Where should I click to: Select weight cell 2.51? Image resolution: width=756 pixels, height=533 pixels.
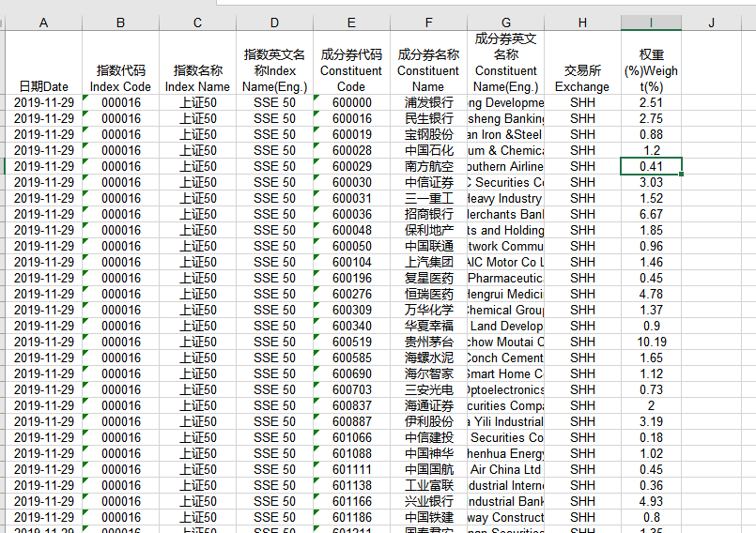pos(652,102)
